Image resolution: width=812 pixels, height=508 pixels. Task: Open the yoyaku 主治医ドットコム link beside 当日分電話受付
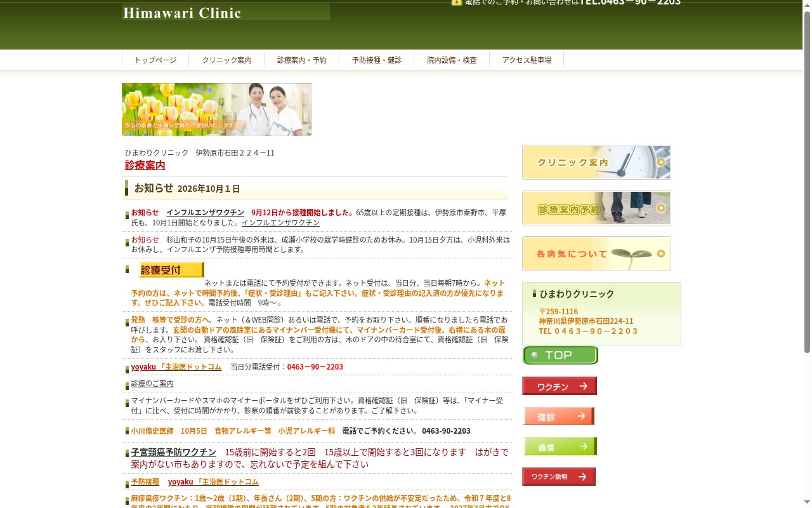point(176,367)
